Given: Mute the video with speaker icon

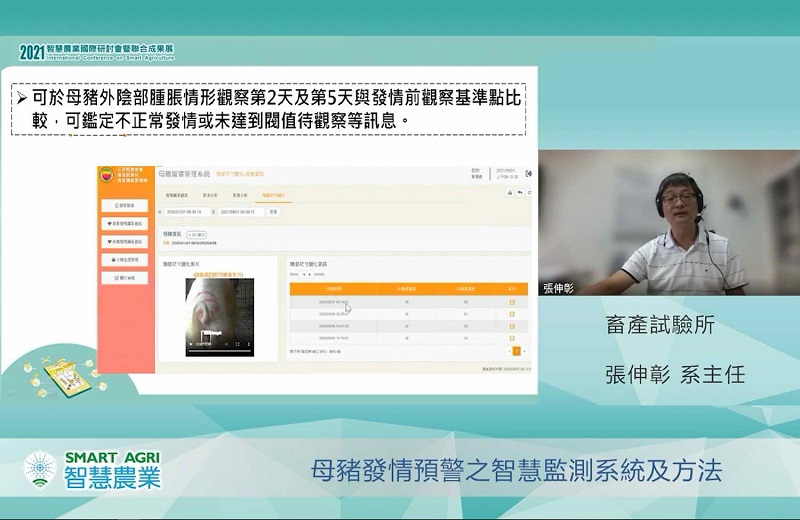Looking at the screenshot, I should (x=227, y=344).
